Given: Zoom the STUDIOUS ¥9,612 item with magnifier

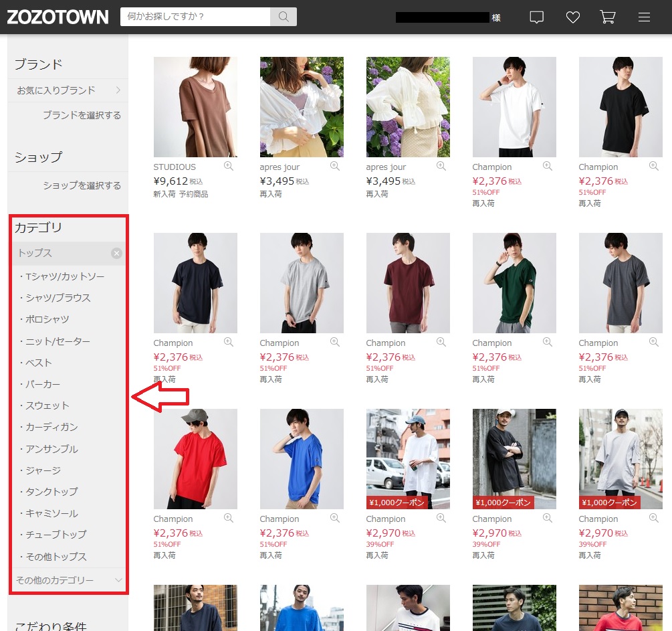Looking at the screenshot, I should tap(229, 166).
